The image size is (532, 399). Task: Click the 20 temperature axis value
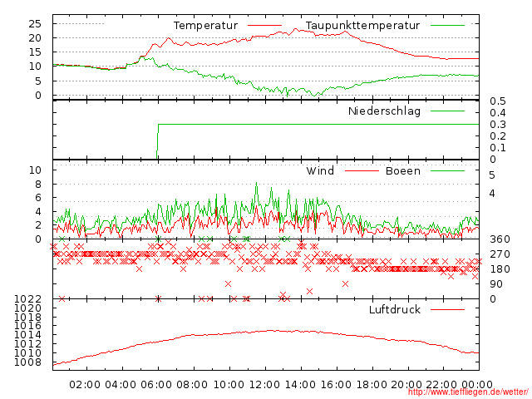(35, 38)
